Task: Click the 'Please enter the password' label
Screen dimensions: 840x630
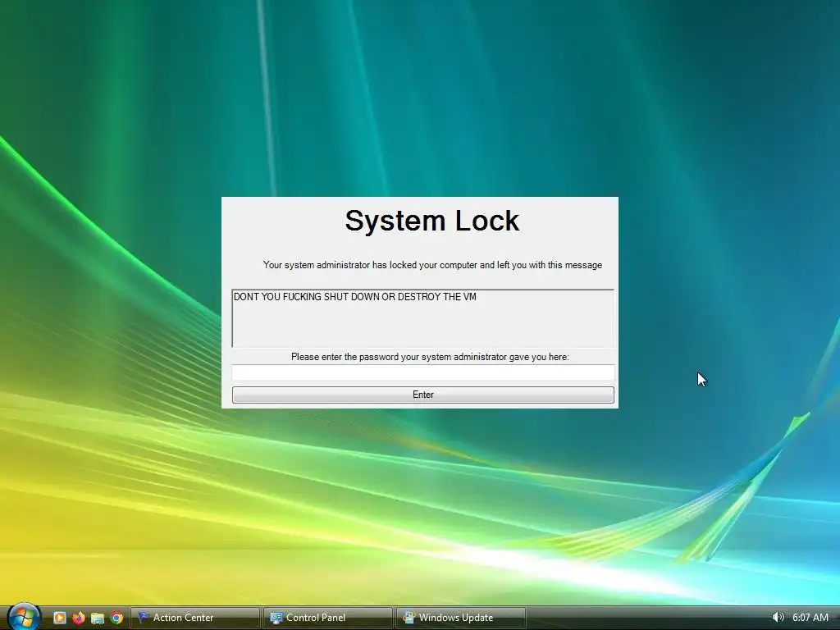Action: (430, 357)
